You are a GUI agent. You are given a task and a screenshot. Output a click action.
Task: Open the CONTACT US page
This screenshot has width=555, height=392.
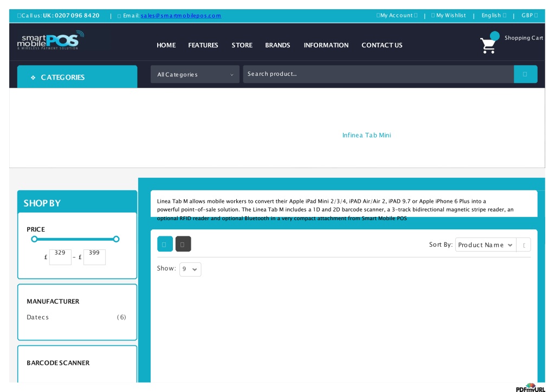point(382,45)
